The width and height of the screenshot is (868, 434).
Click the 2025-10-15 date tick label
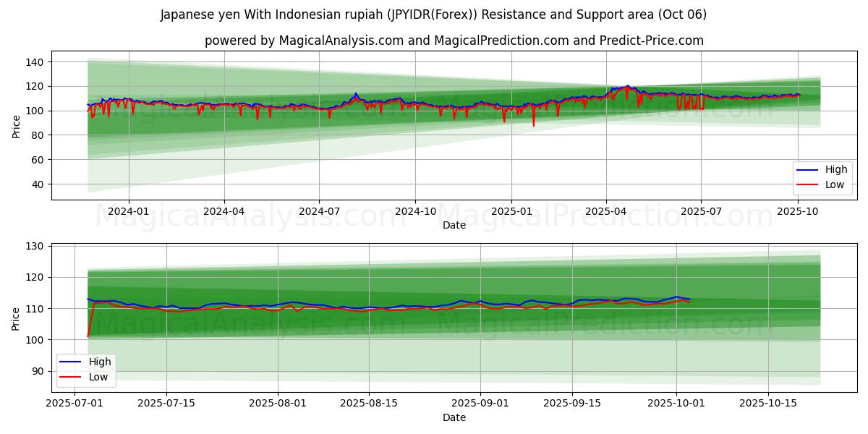pyautogui.click(x=768, y=404)
